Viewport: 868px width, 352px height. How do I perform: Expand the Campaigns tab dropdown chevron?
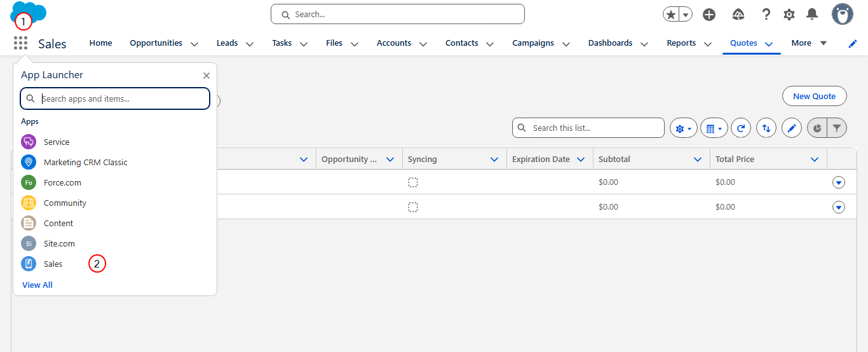pyautogui.click(x=566, y=44)
